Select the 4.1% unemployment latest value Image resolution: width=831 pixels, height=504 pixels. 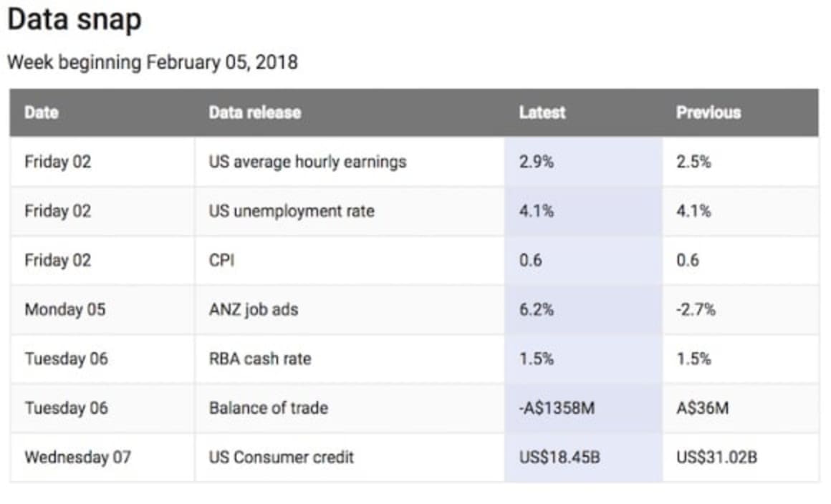point(534,210)
